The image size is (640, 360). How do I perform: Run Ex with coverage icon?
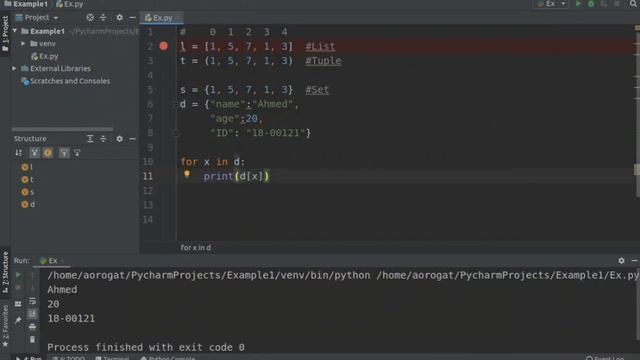click(x=604, y=4)
